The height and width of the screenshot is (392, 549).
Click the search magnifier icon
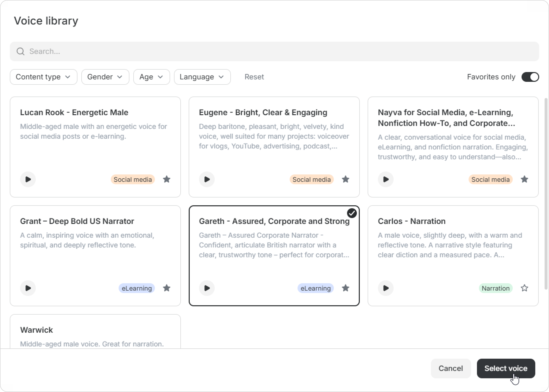[21, 51]
